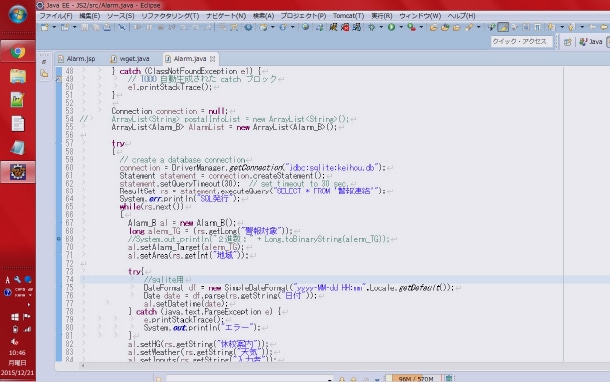Toggle the highlighted Mark Occurrences toolbar button

(503, 27)
